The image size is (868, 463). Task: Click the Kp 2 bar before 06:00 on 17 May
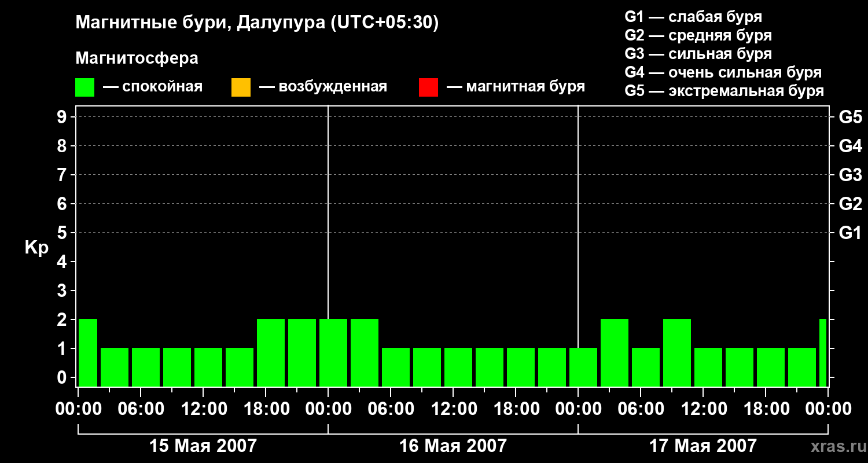pyautogui.click(x=615, y=352)
